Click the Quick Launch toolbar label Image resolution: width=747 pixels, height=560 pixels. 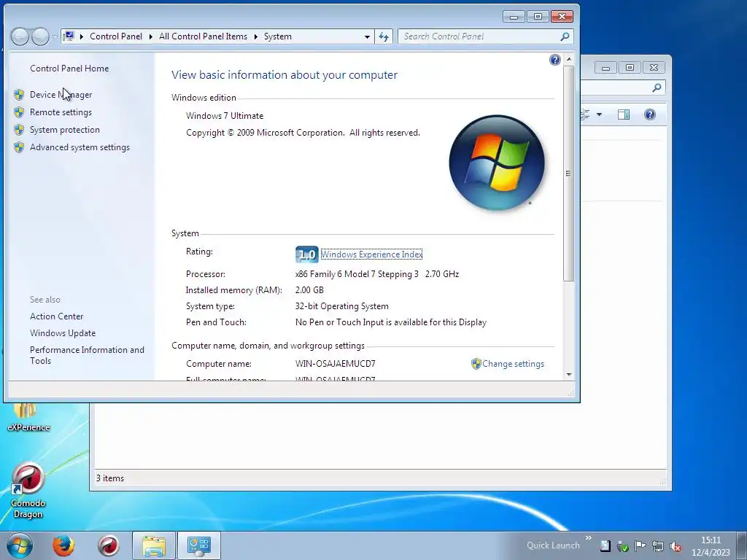point(553,545)
